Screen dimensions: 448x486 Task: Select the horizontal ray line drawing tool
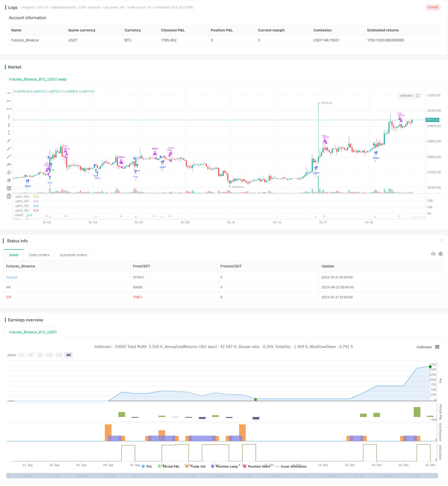[x=9, y=101]
